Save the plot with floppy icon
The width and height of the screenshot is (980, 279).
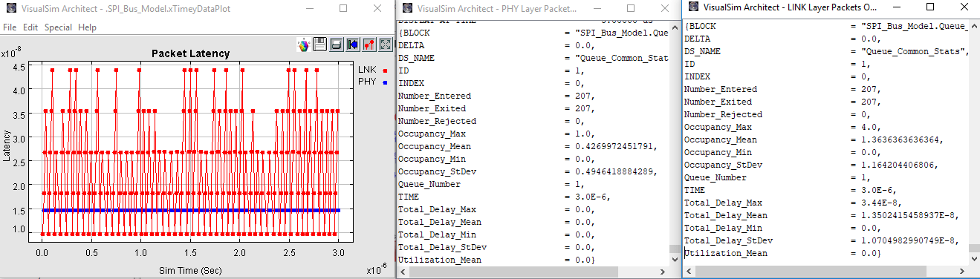(320, 45)
